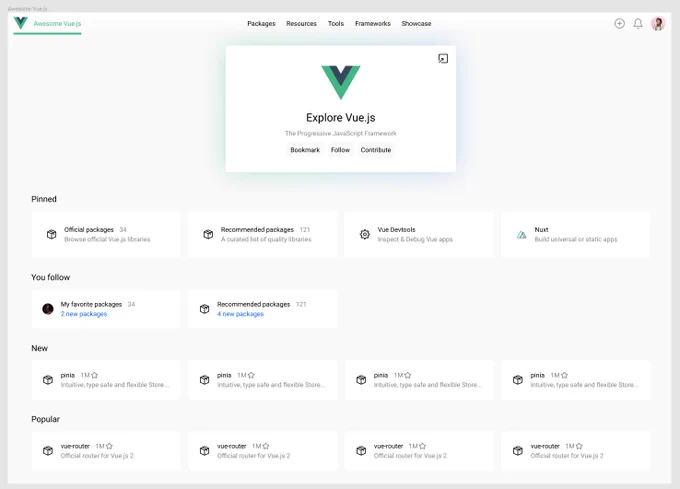Viewport: 680px width, 489px height.
Task: Click the Vue Devtools gear icon
Action: point(365,235)
